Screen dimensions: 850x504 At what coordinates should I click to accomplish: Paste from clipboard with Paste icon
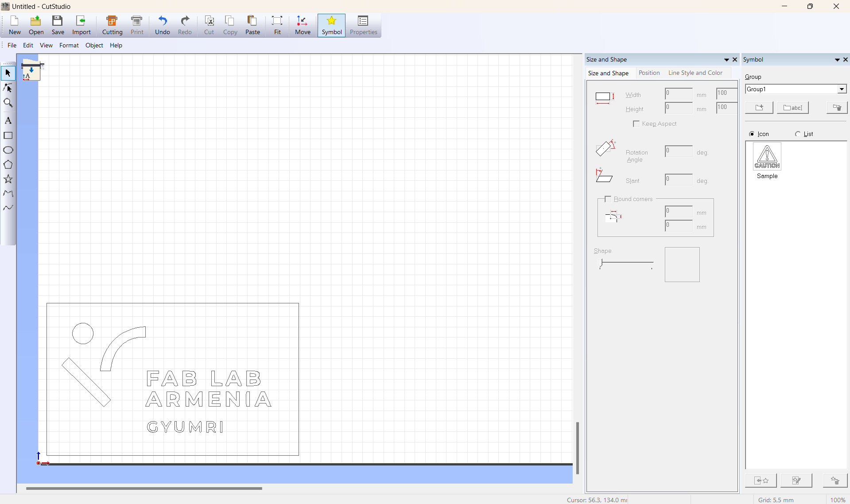[252, 25]
